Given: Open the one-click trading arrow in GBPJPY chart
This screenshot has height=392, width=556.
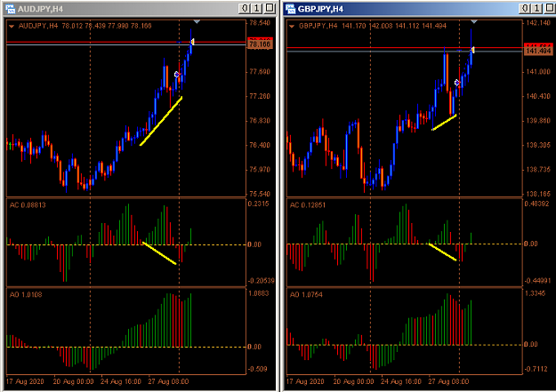Looking at the screenshot, I should 292,26.
